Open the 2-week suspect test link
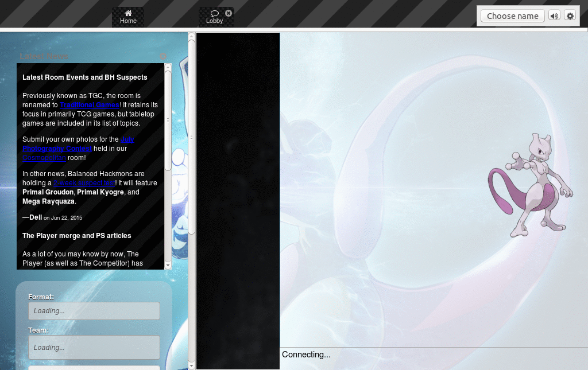The height and width of the screenshot is (370, 588). [x=83, y=183]
